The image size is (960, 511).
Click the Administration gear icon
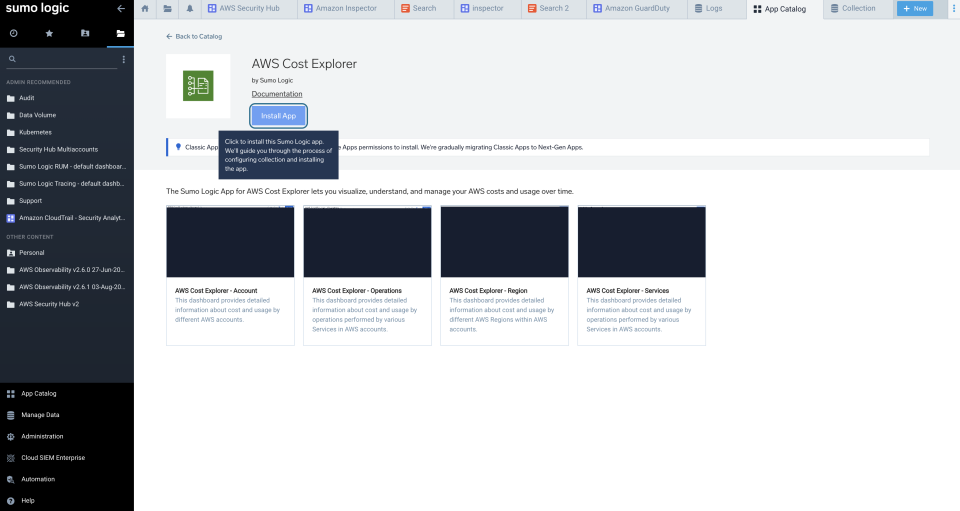point(10,436)
